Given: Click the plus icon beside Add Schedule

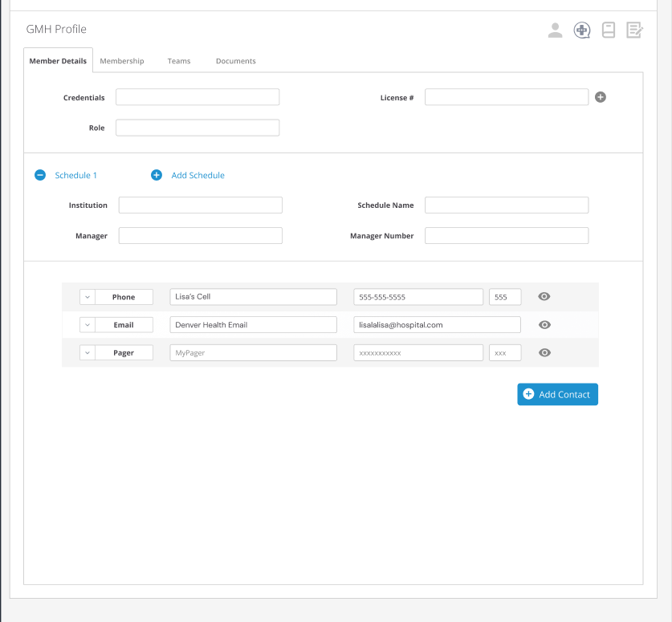Looking at the screenshot, I should pyautogui.click(x=157, y=175).
